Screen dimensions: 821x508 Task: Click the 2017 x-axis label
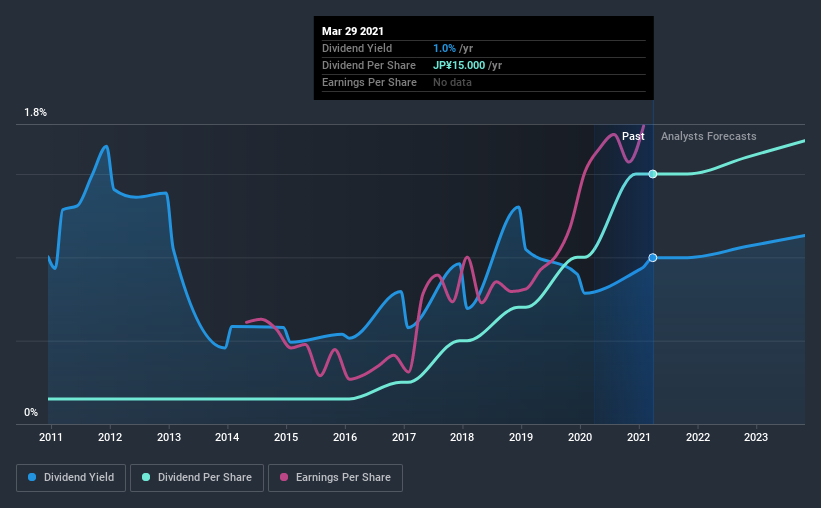[404, 437]
